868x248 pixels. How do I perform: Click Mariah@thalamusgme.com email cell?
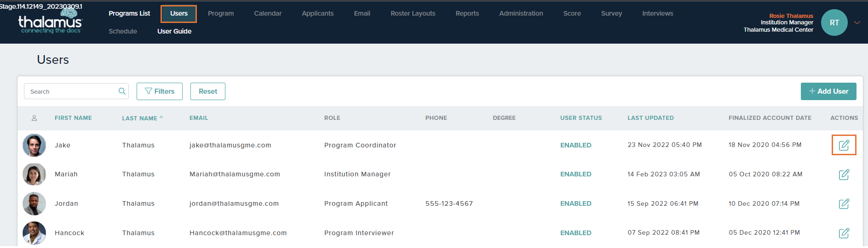(x=235, y=174)
